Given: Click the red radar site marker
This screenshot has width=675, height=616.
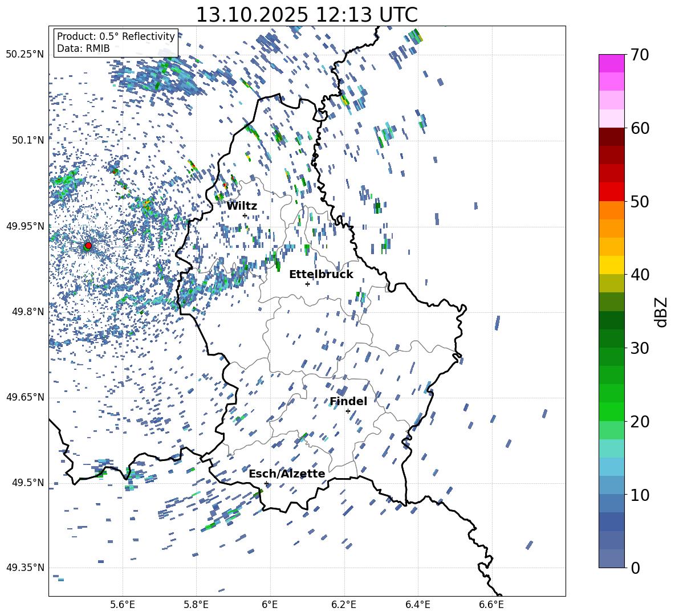Looking at the screenshot, I should (x=88, y=246).
